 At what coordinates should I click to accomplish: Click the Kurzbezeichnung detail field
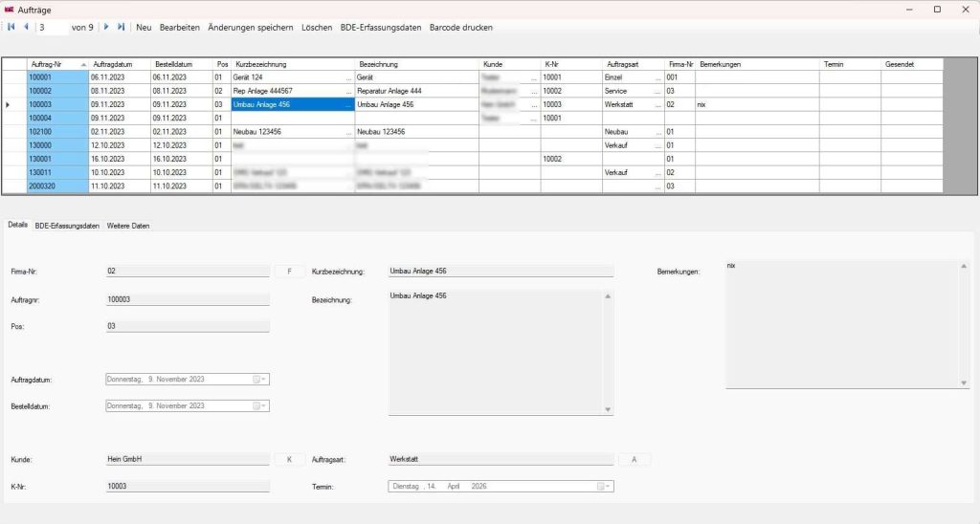point(501,271)
